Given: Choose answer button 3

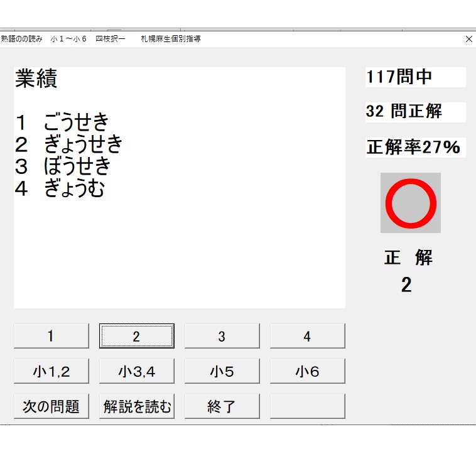Looking at the screenshot, I should [222, 336].
